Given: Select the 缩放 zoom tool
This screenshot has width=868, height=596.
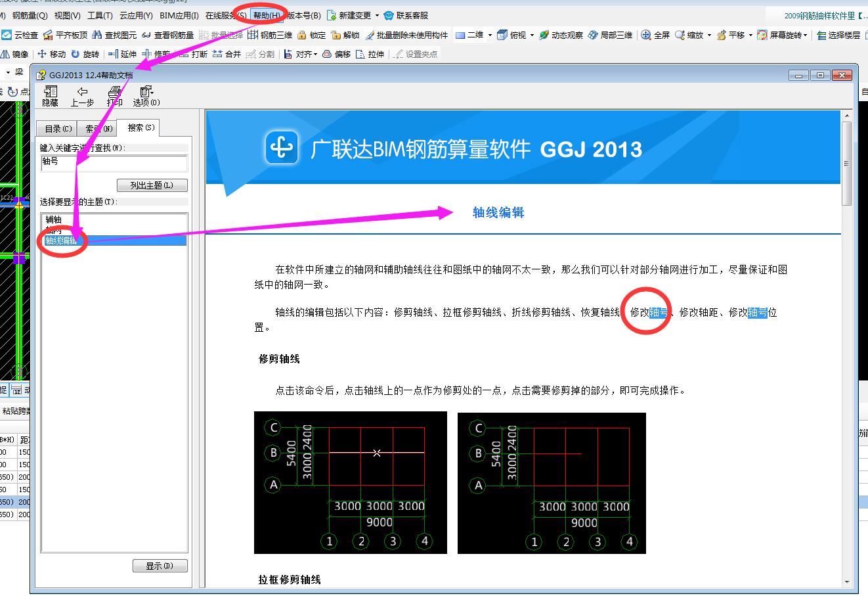Looking at the screenshot, I should tap(688, 35).
